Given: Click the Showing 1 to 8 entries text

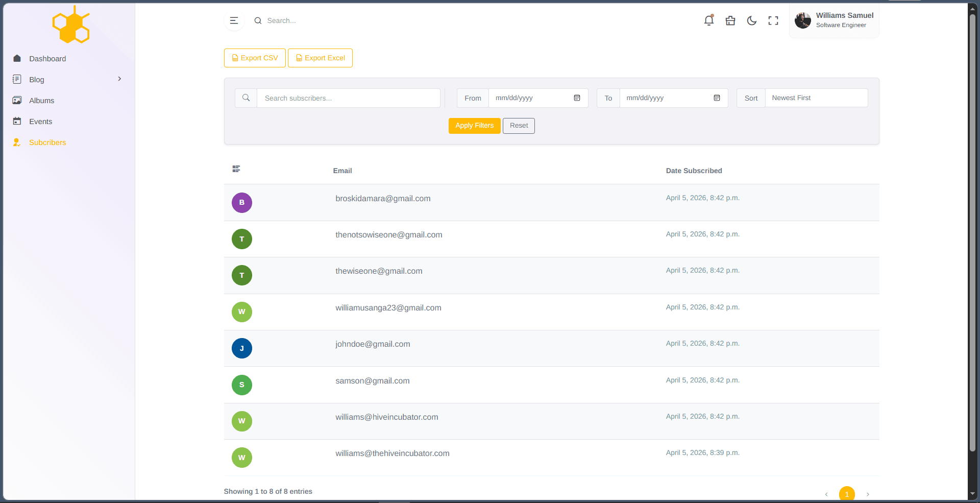Looking at the screenshot, I should tap(268, 491).
